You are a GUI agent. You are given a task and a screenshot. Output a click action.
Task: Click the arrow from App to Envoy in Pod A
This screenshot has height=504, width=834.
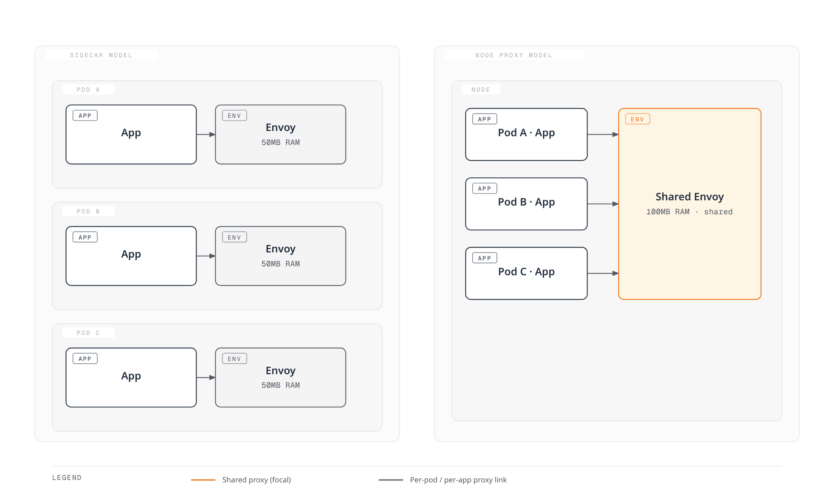(206, 135)
